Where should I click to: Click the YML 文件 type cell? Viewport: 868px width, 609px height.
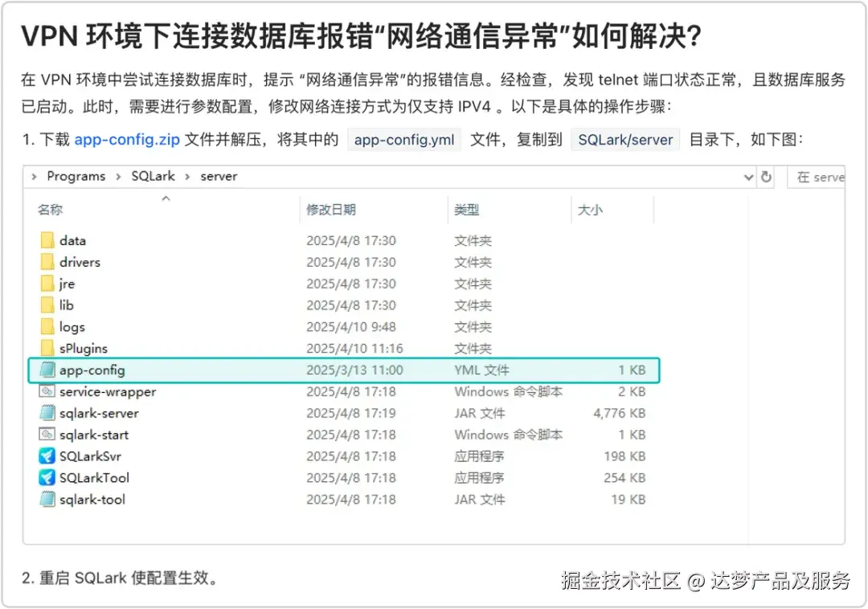481,370
